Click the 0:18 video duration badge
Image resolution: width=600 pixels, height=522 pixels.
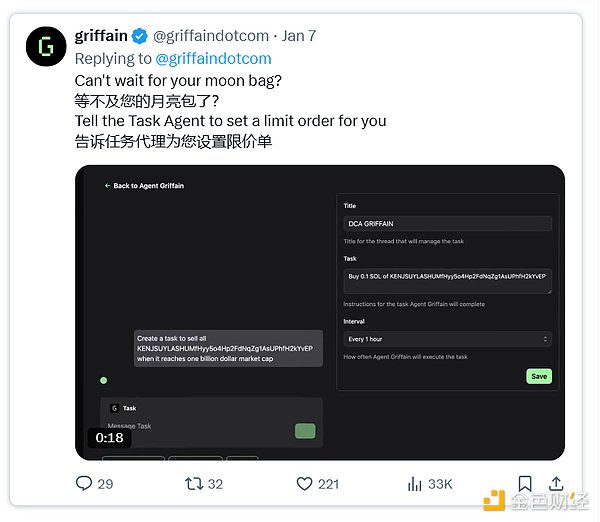[109, 437]
